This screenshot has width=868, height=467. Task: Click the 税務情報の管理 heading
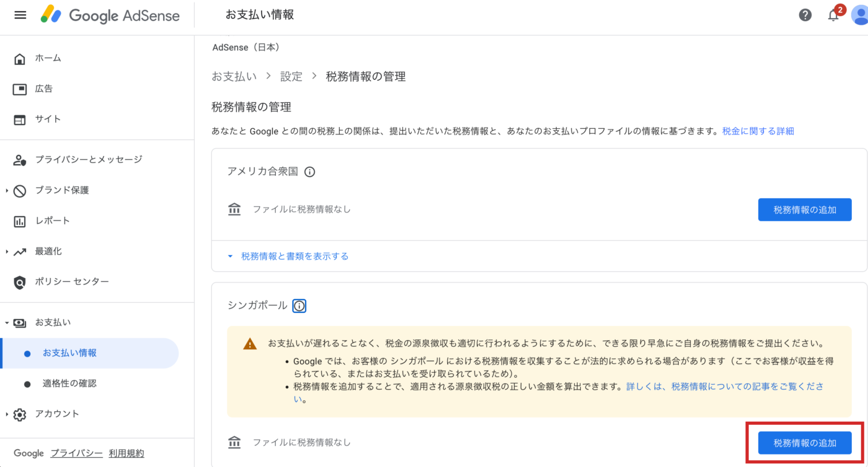click(251, 107)
